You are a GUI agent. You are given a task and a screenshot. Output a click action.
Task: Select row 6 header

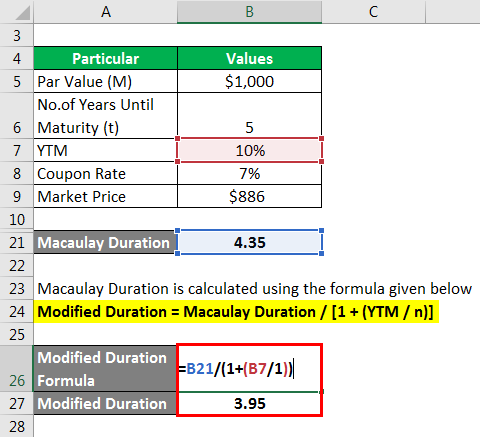(x=17, y=116)
